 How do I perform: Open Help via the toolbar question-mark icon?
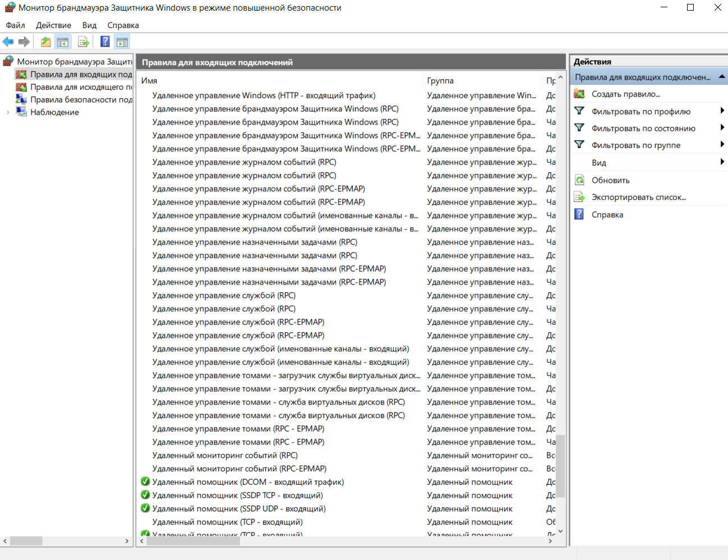(x=105, y=42)
